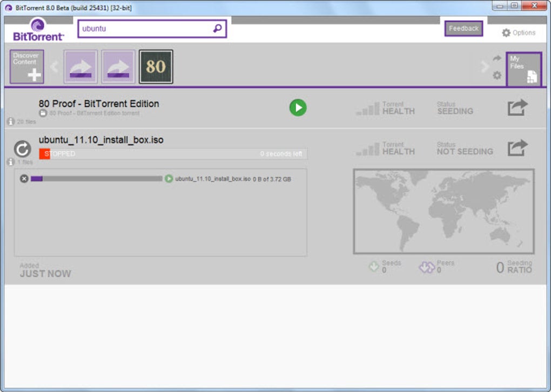The image size is (551, 392).
Task: Maximize the BitTorrent window
Action: [x=514, y=5]
